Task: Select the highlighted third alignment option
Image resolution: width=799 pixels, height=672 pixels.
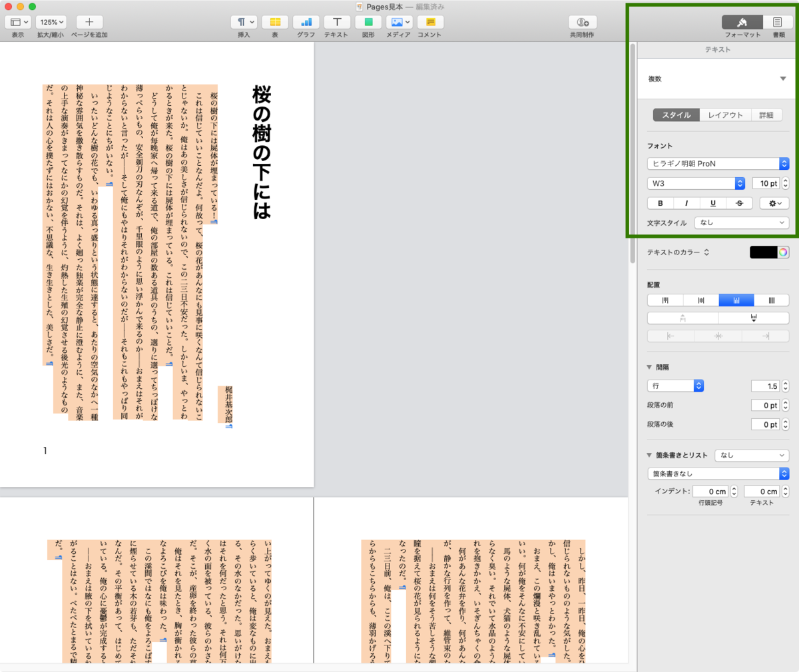Action: [x=736, y=300]
